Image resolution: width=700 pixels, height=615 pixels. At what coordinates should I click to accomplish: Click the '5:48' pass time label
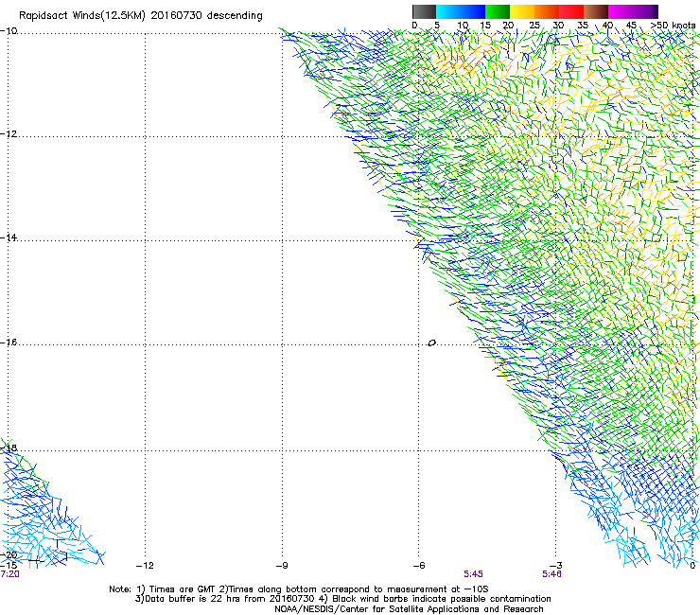click(x=551, y=574)
